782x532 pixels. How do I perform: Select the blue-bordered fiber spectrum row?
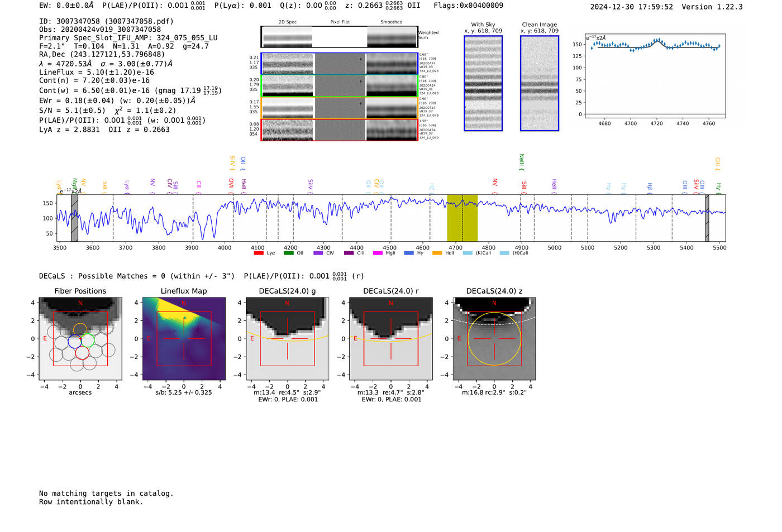coord(339,64)
